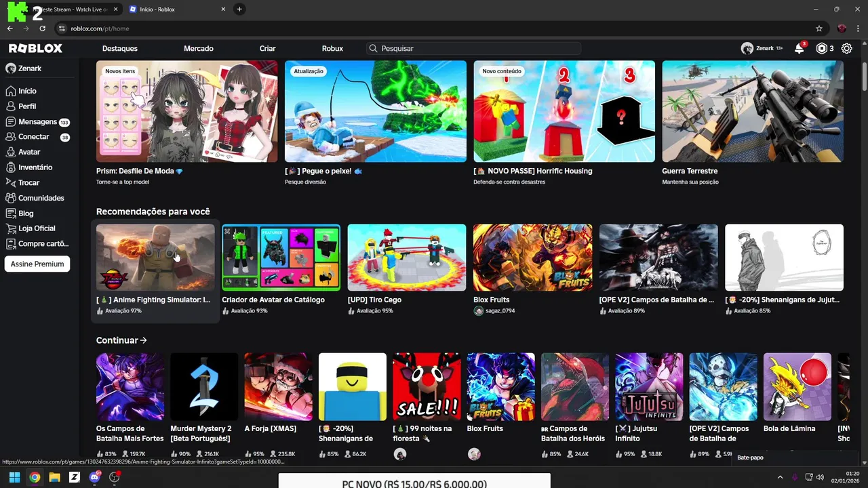
Task: Open Prism: Desfile De Moda thumbnail
Action: (186, 112)
